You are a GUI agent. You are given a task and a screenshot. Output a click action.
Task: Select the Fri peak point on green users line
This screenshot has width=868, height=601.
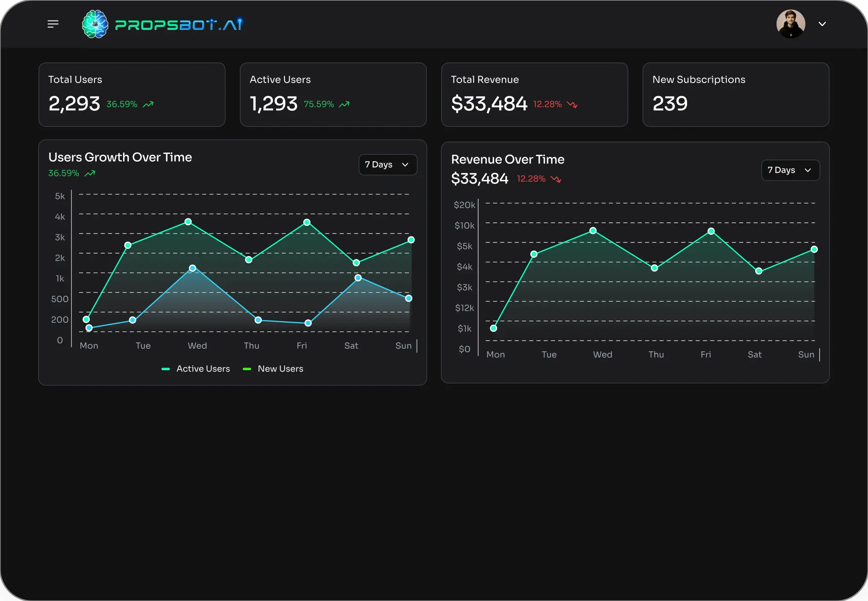(x=307, y=222)
